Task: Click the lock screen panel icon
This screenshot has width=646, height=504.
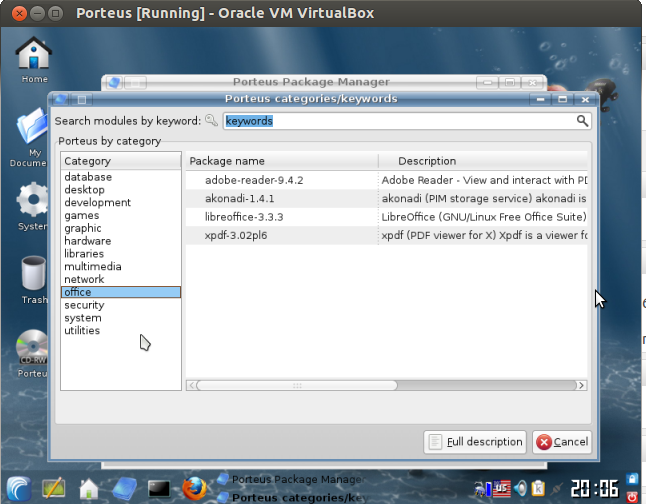Action: [632, 478]
